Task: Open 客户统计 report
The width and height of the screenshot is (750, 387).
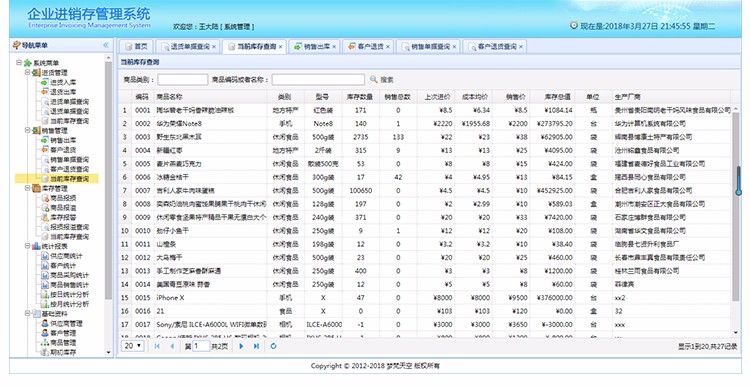Action: pos(63,265)
